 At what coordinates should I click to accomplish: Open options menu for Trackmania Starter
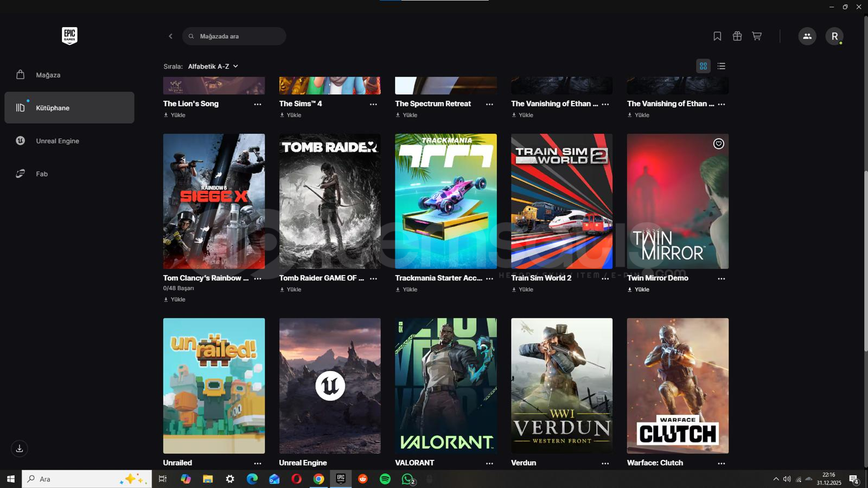point(489,279)
